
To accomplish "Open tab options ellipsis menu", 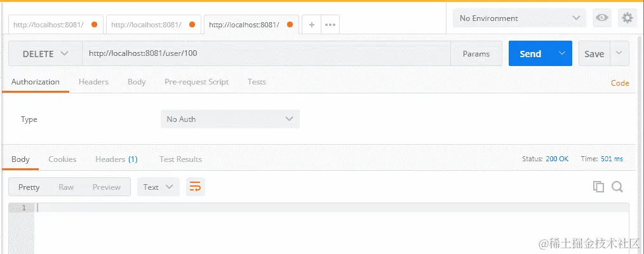I will (330, 25).
